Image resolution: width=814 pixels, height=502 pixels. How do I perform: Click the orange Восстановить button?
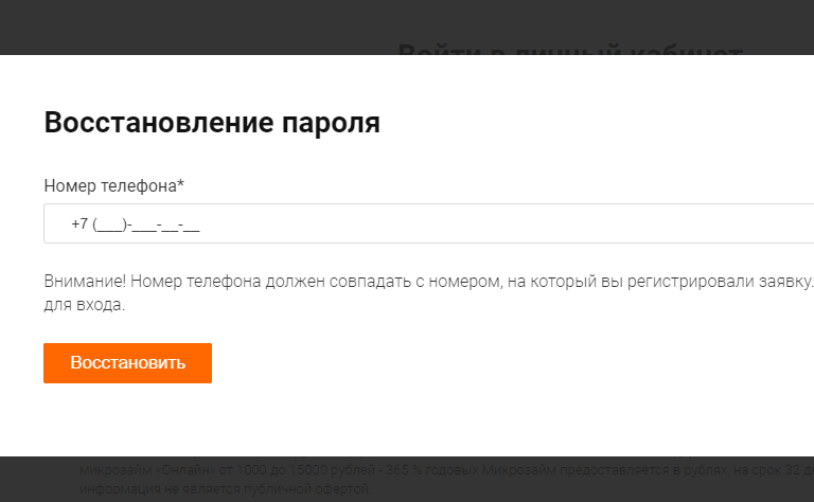point(127,363)
